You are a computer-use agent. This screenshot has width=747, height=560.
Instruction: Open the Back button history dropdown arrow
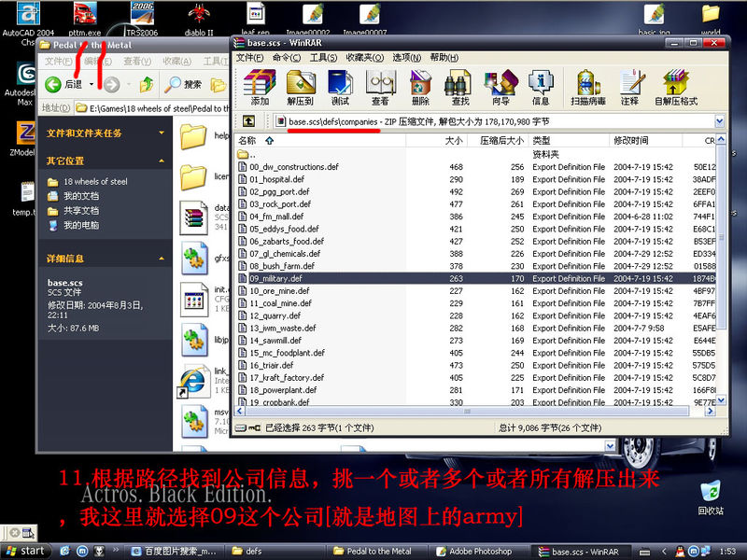pyautogui.click(x=92, y=84)
